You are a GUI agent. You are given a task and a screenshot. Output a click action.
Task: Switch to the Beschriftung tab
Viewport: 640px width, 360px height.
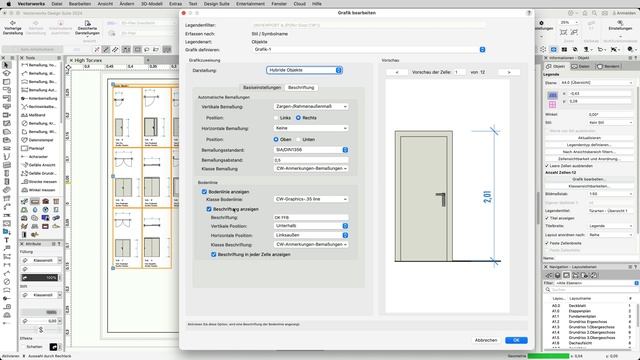click(301, 87)
